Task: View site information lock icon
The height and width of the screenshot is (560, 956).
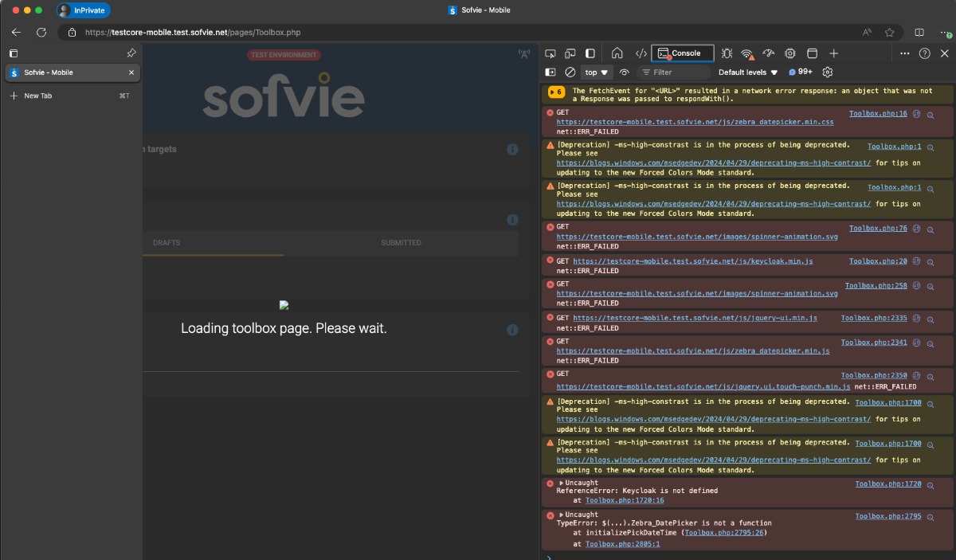Action: [72, 33]
